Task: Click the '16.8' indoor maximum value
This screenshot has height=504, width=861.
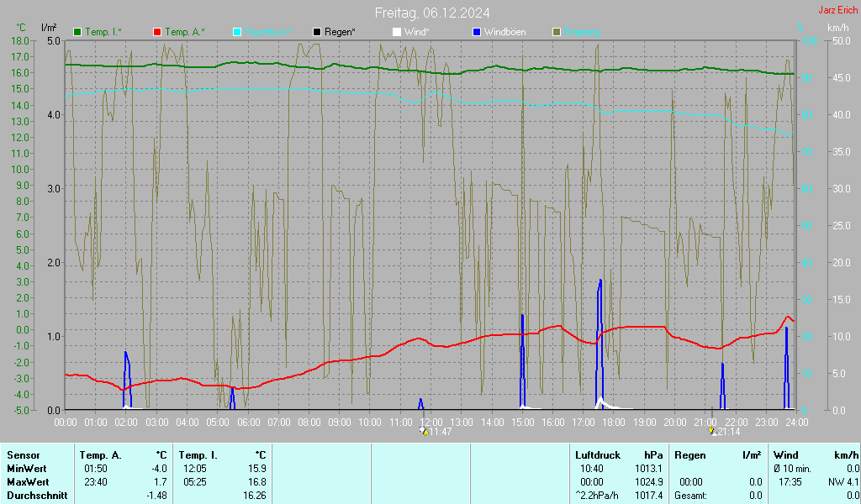Action: coord(257,482)
